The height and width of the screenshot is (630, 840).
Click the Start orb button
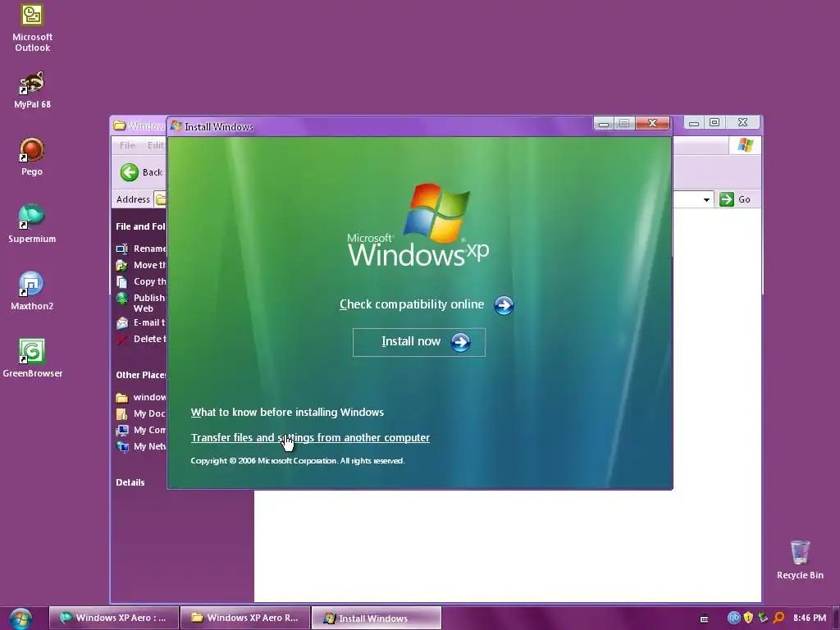[21, 619]
